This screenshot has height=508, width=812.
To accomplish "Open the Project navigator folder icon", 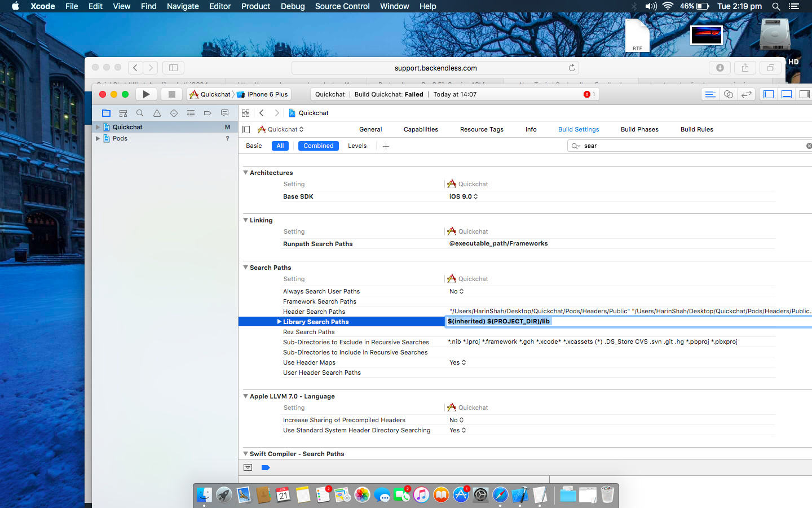I will 106,113.
